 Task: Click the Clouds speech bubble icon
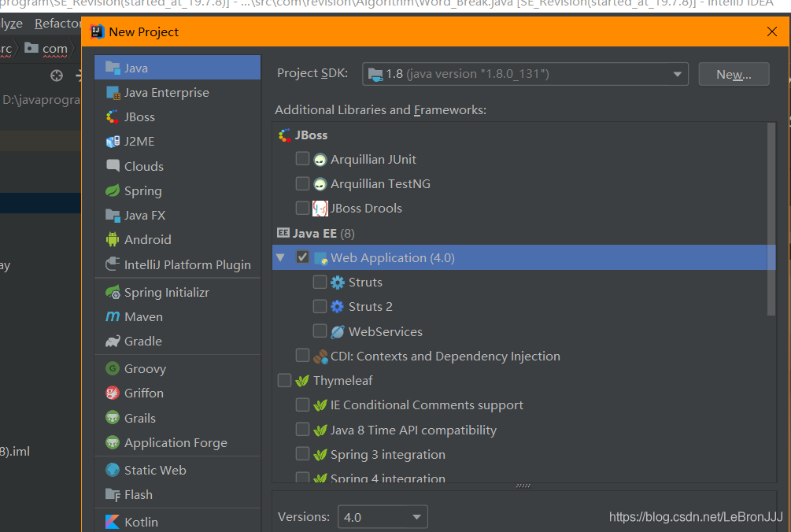pyautogui.click(x=113, y=165)
